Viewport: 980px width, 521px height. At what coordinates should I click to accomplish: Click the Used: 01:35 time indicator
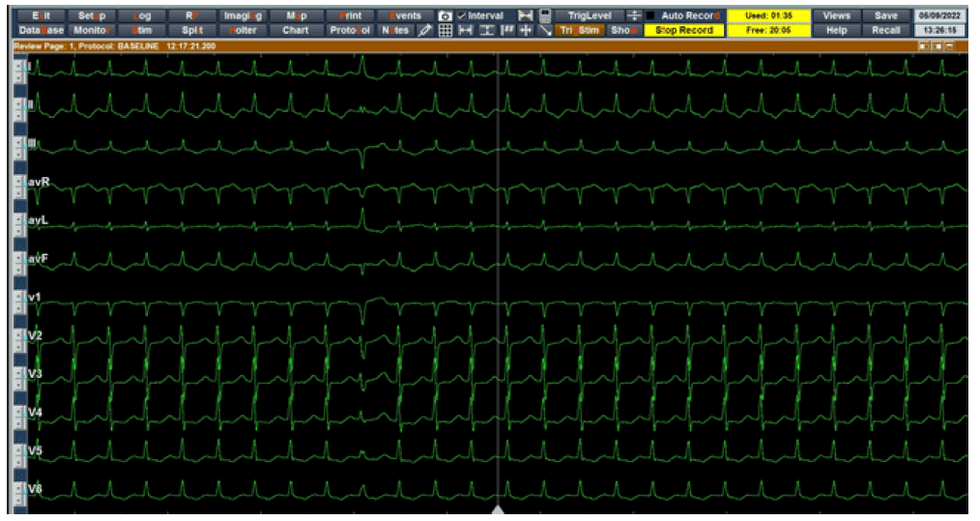pyautogui.click(x=768, y=15)
